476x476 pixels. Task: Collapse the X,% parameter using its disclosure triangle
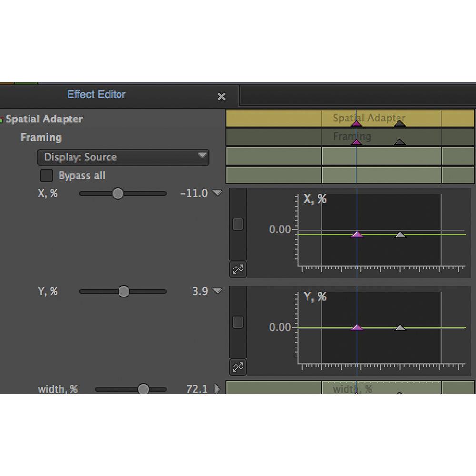(x=218, y=193)
